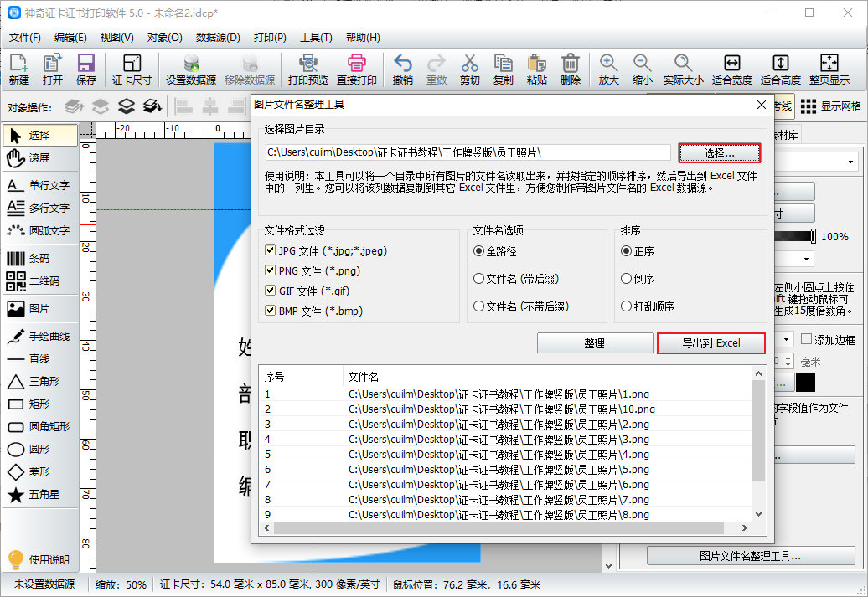Viewport: 868px width, 597px height.
Task: Uncheck the JPG 文件 format filter
Action: (x=270, y=250)
